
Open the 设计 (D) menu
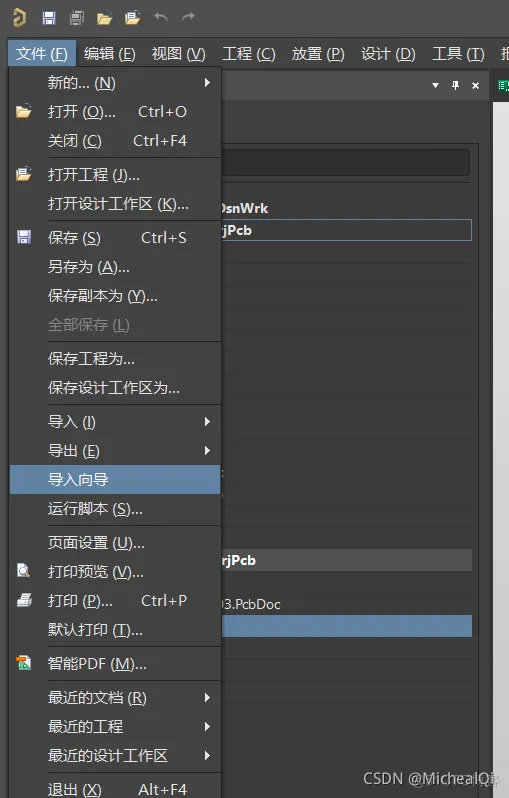(x=388, y=53)
